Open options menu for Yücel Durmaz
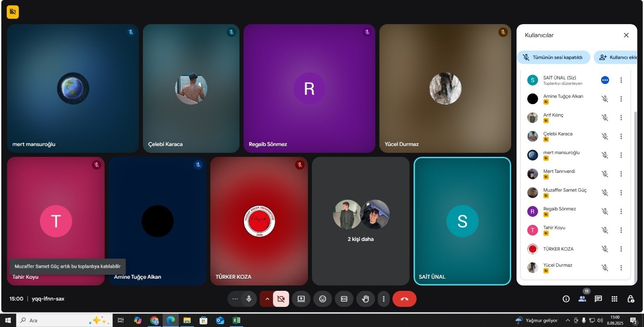Screen dimensions: 644x327 pos(621,267)
